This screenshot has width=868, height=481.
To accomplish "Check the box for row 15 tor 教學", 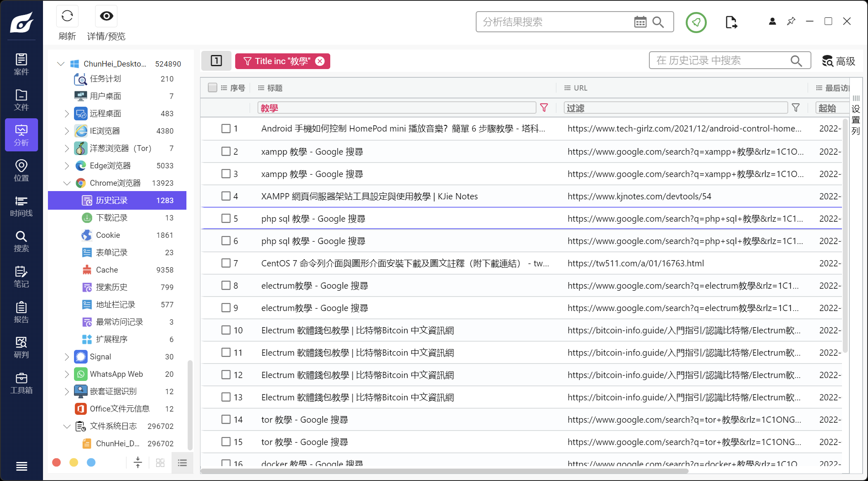I will 226,442.
